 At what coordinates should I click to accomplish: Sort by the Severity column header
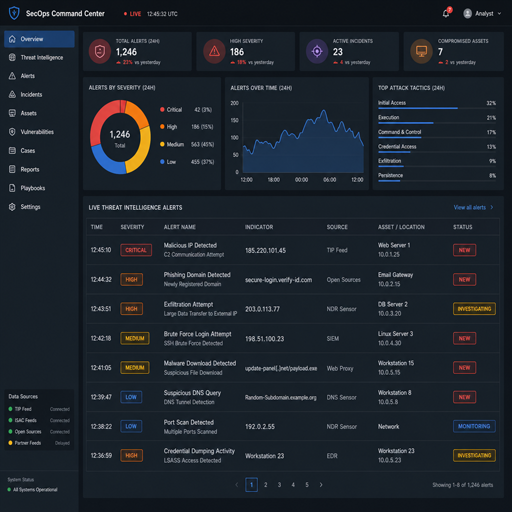tap(132, 227)
